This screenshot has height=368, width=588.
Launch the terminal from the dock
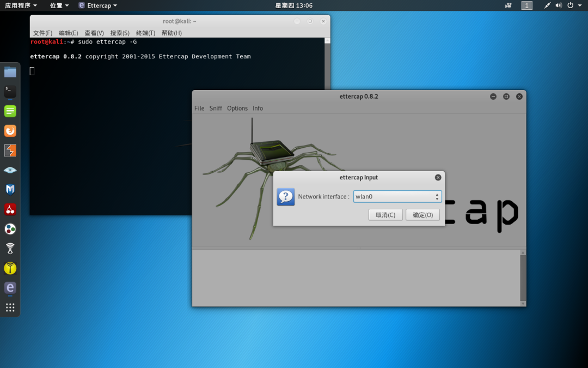click(10, 91)
